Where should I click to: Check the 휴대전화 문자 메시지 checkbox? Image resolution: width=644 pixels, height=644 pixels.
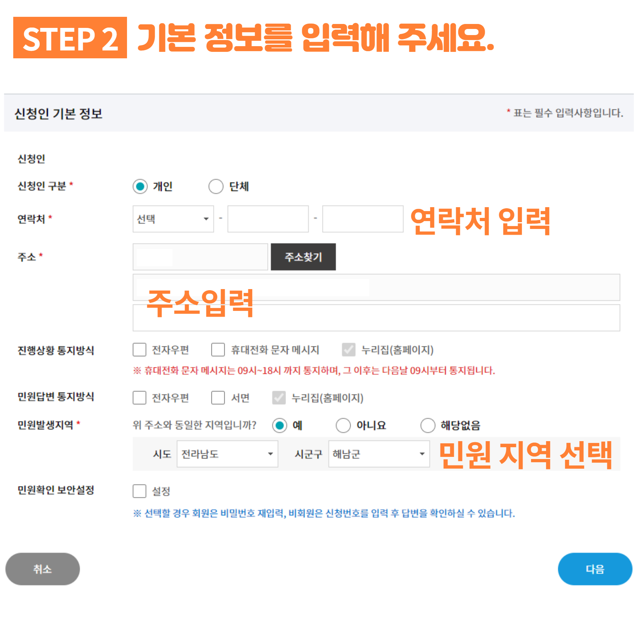(218, 350)
